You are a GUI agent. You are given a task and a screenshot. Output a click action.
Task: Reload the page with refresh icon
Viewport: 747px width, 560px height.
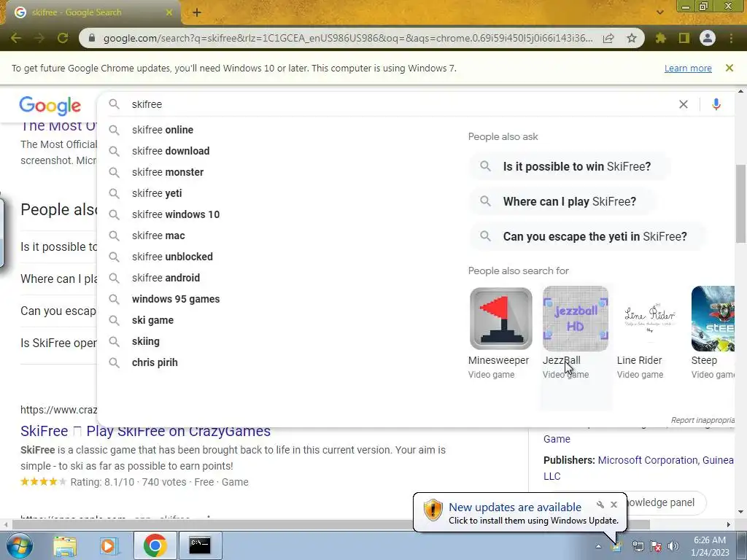coord(63,38)
